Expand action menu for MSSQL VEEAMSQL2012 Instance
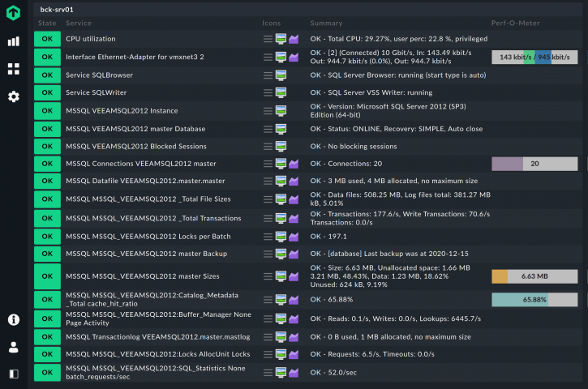The image size is (588, 389). (x=268, y=110)
